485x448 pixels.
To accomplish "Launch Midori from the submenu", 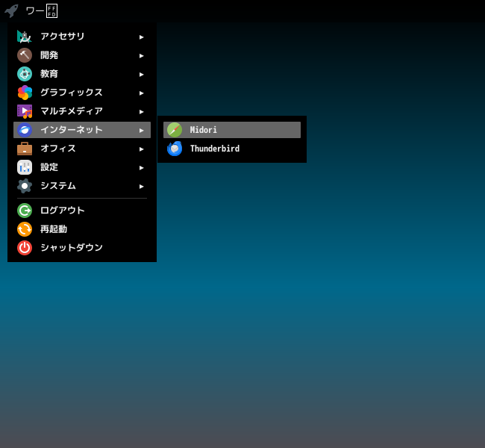I will [232, 130].
